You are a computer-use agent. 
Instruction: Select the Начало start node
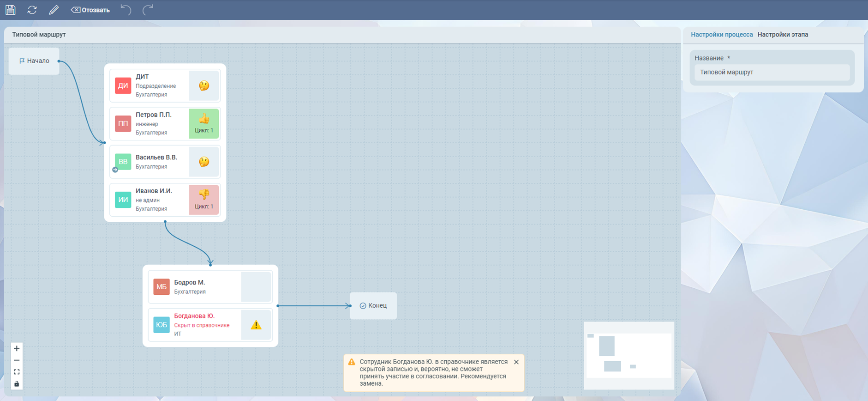(34, 61)
